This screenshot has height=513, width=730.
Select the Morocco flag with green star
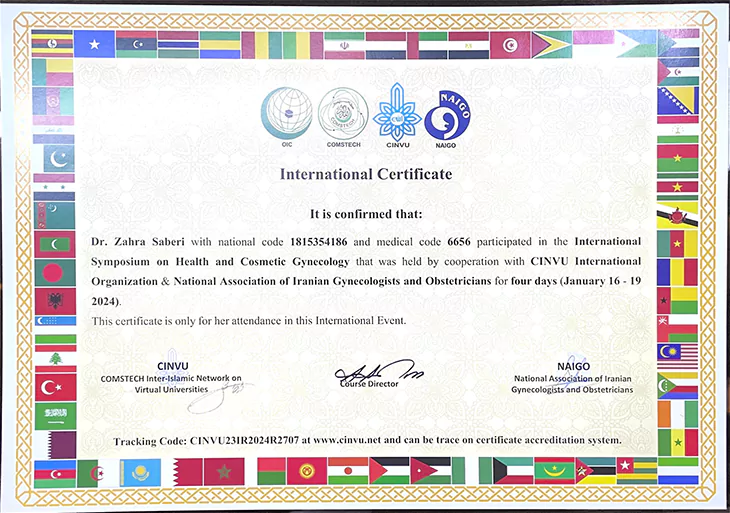pos(224,472)
